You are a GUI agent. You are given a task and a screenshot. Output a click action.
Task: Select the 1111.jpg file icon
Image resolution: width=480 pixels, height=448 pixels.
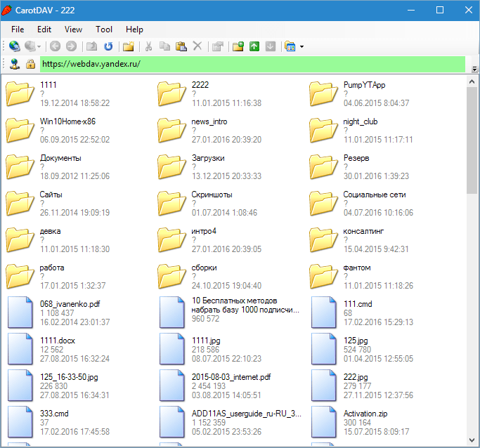click(x=172, y=348)
